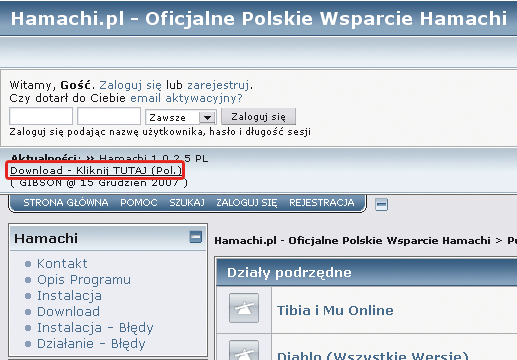Click the username input field

pos(41,116)
